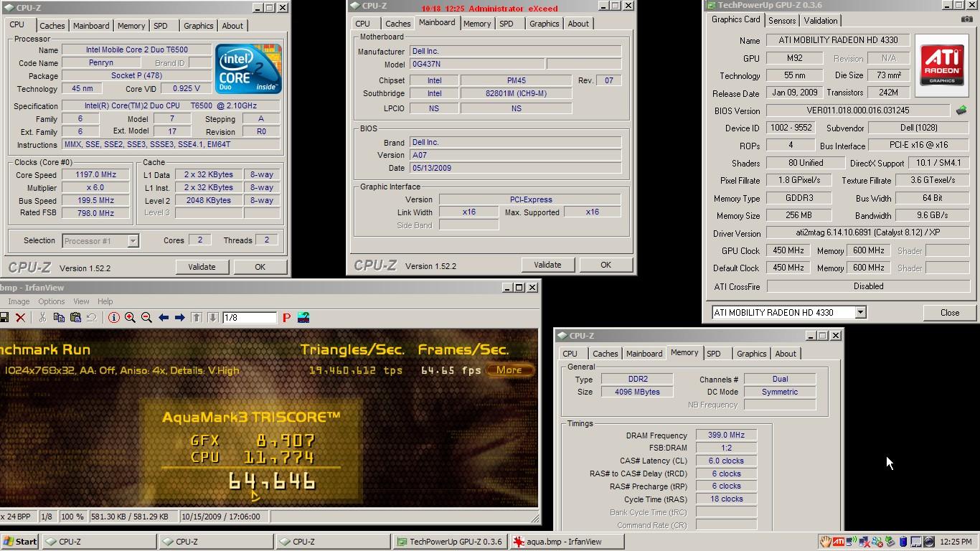Go to next image with right blue arrow
The height and width of the screenshot is (551, 980).
(179, 318)
